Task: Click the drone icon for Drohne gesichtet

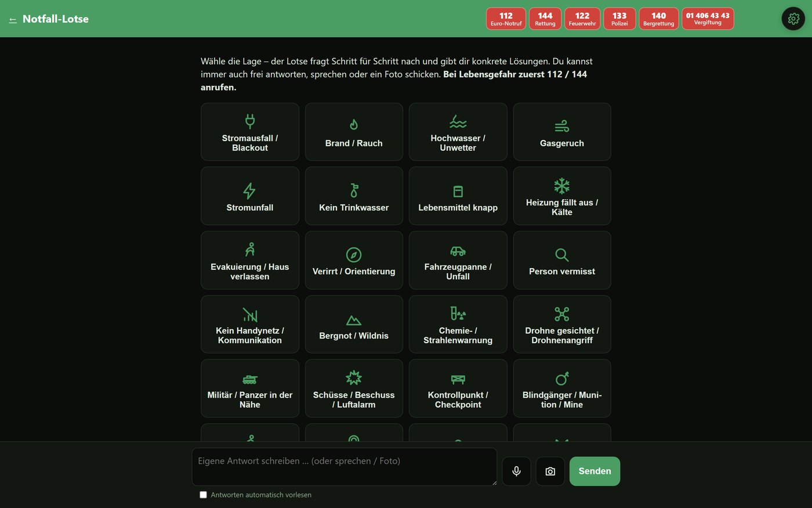Action: click(x=562, y=314)
